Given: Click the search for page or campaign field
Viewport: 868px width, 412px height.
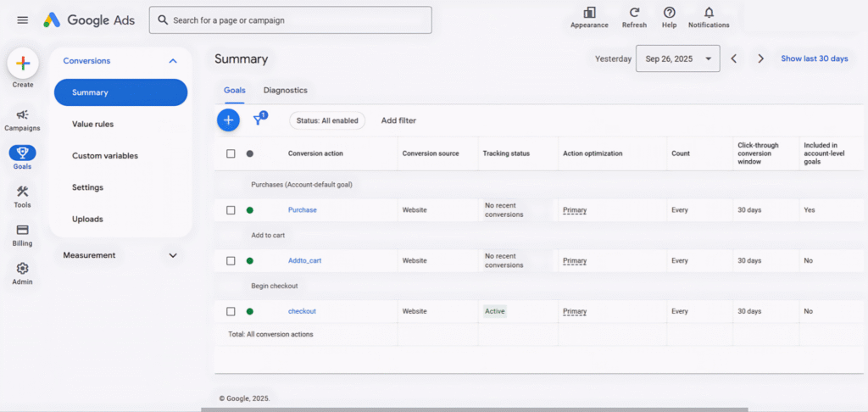Looking at the screenshot, I should pos(290,20).
